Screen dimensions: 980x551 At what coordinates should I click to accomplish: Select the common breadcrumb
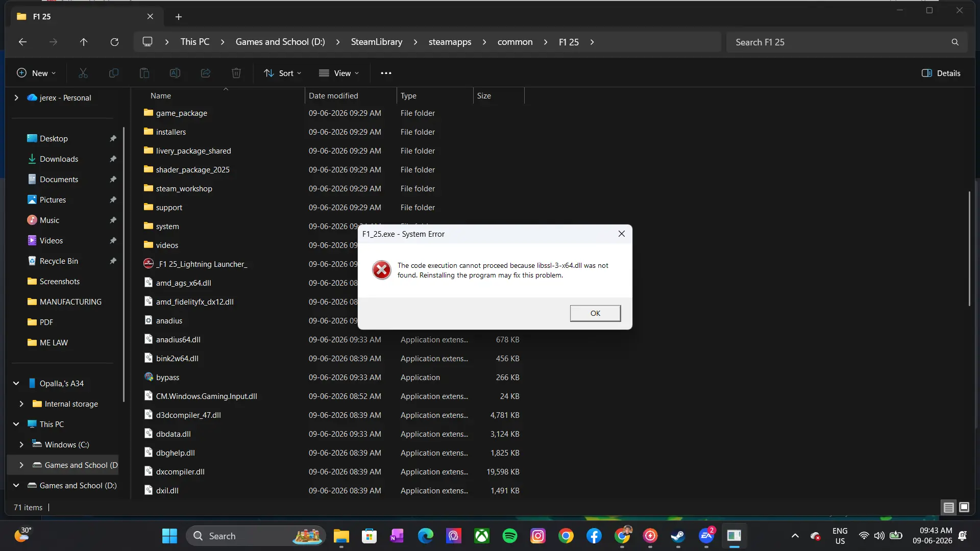[515, 42]
